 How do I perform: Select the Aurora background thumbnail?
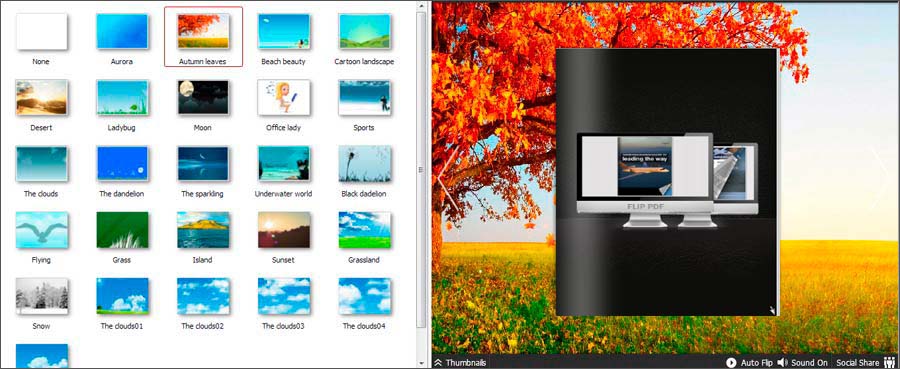point(122,32)
